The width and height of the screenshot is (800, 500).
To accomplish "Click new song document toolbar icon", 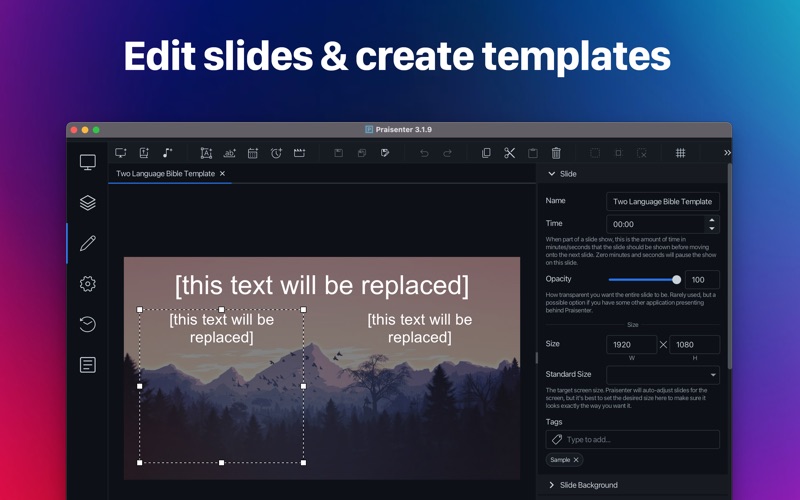I will point(144,153).
